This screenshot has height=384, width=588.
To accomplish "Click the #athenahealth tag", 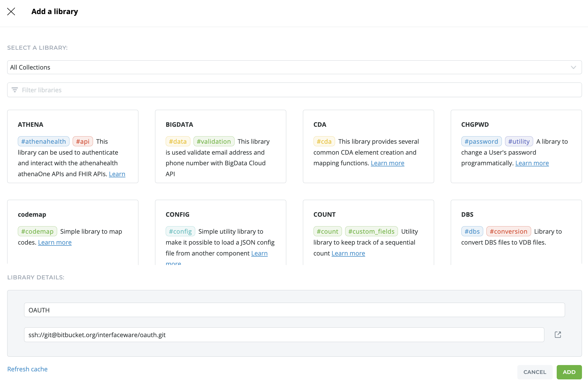I will click(x=44, y=141).
